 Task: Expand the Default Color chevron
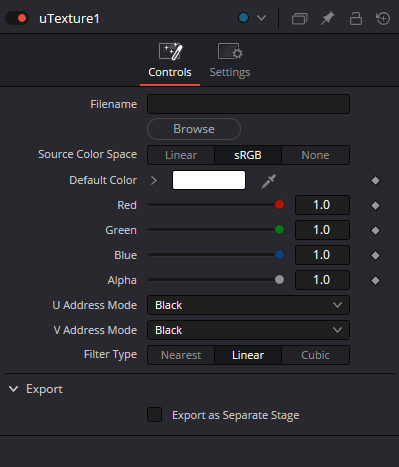tap(154, 180)
